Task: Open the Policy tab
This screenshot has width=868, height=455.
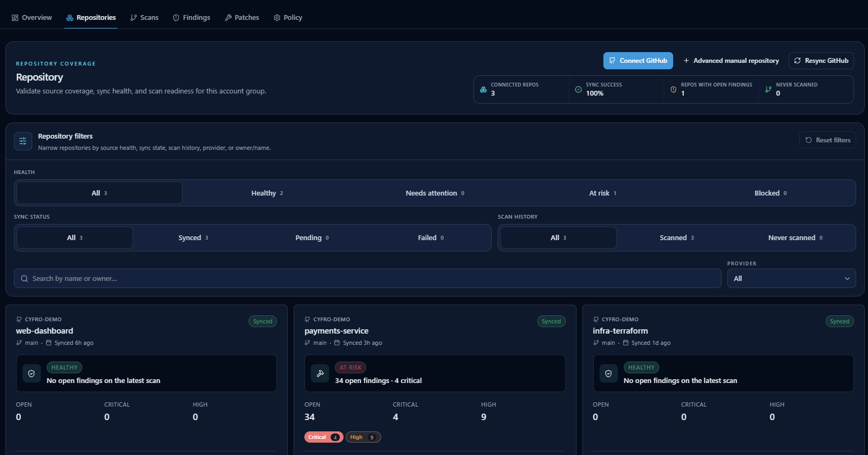Action: coord(288,18)
